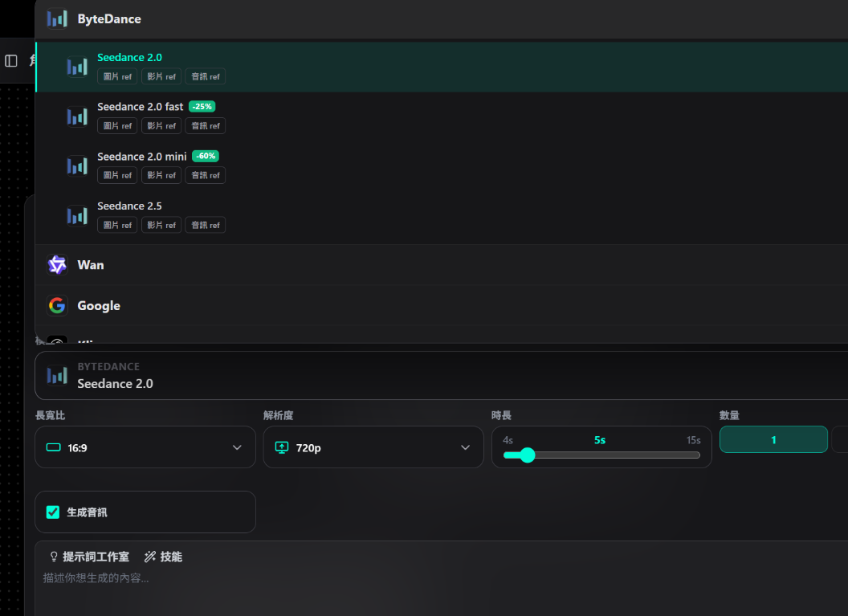Open the Seedance 2.0 model selector
The height and width of the screenshot is (616, 848).
442,375
